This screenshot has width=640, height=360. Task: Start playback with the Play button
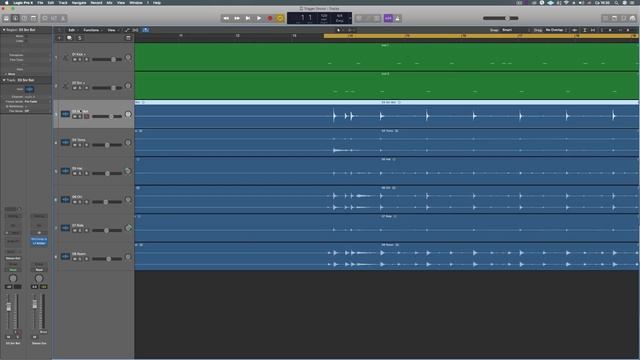pos(259,18)
